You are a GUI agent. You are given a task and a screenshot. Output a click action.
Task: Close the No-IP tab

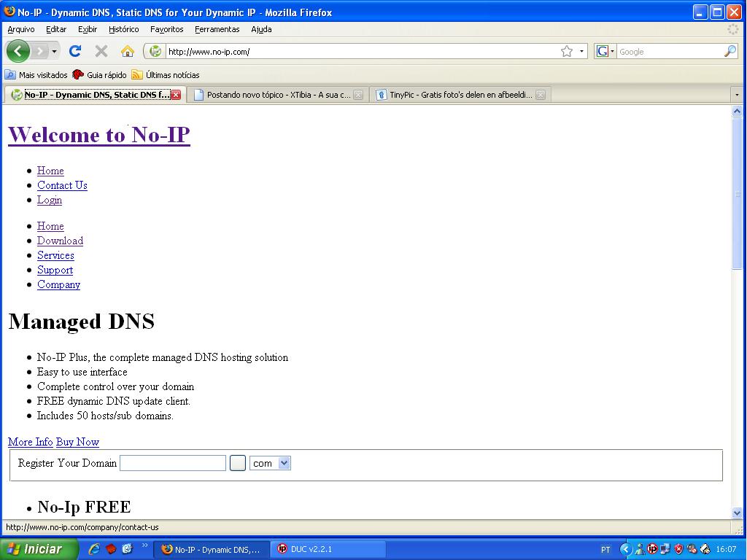pyautogui.click(x=177, y=95)
